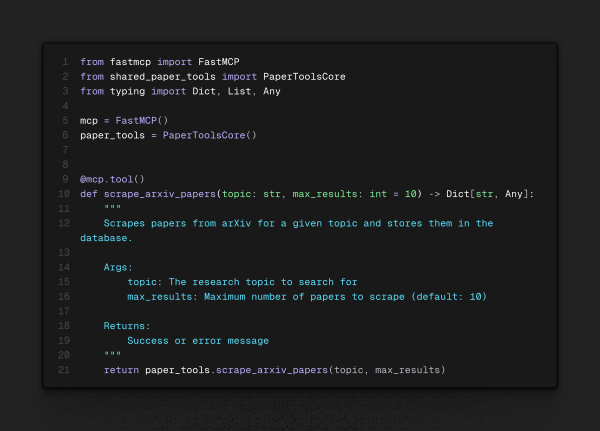Image resolution: width=600 pixels, height=431 pixels.
Task: Click the 'Returns:' docstring heading
Action: point(127,326)
